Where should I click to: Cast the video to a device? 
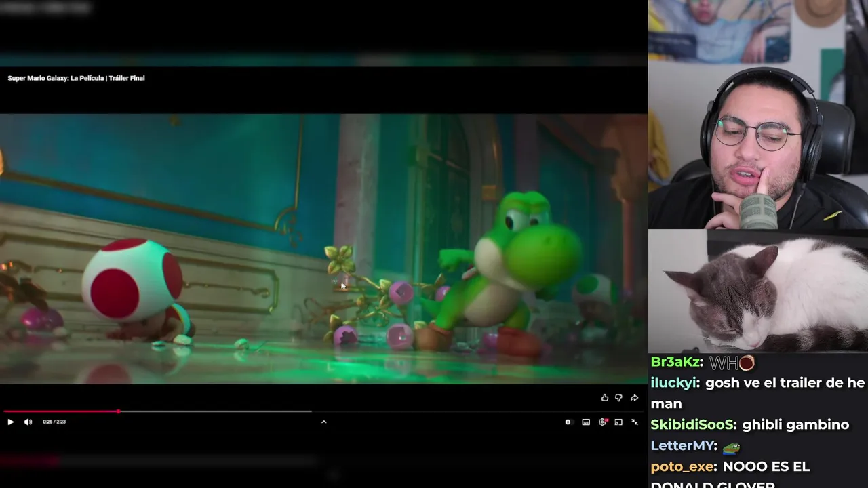click(618, 422)
